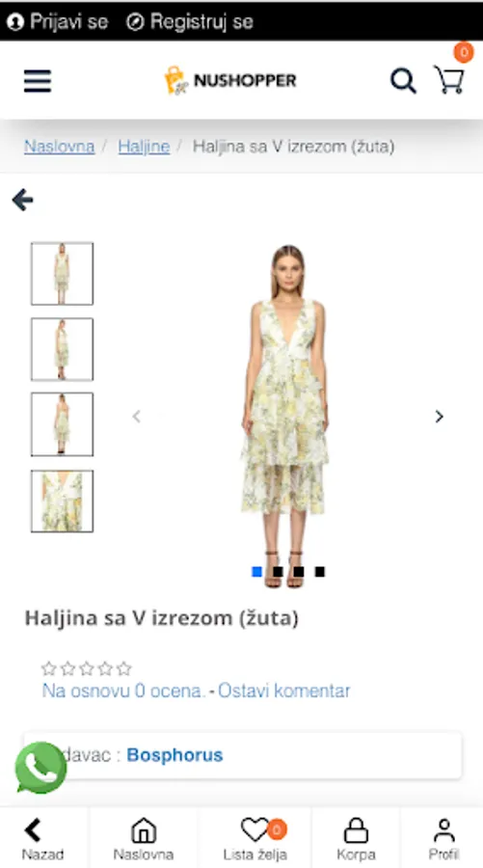Open WhatsApp chat bubble

pos(40,768)
